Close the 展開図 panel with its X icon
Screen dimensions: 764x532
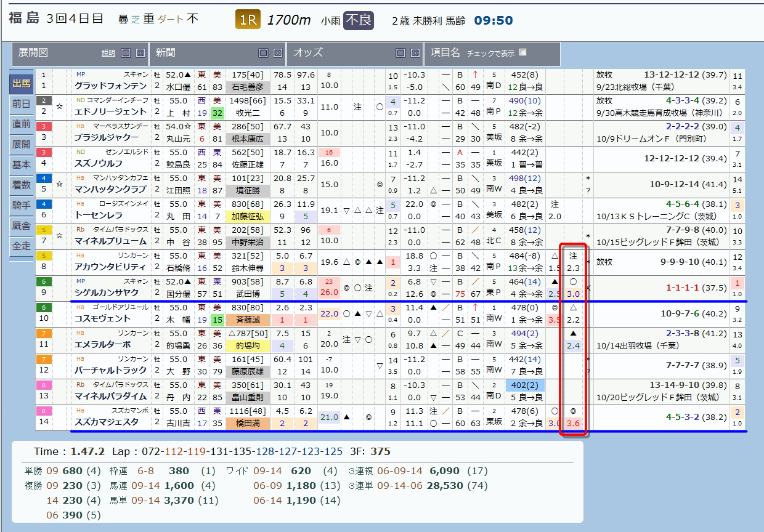click(x=140, y=53)
